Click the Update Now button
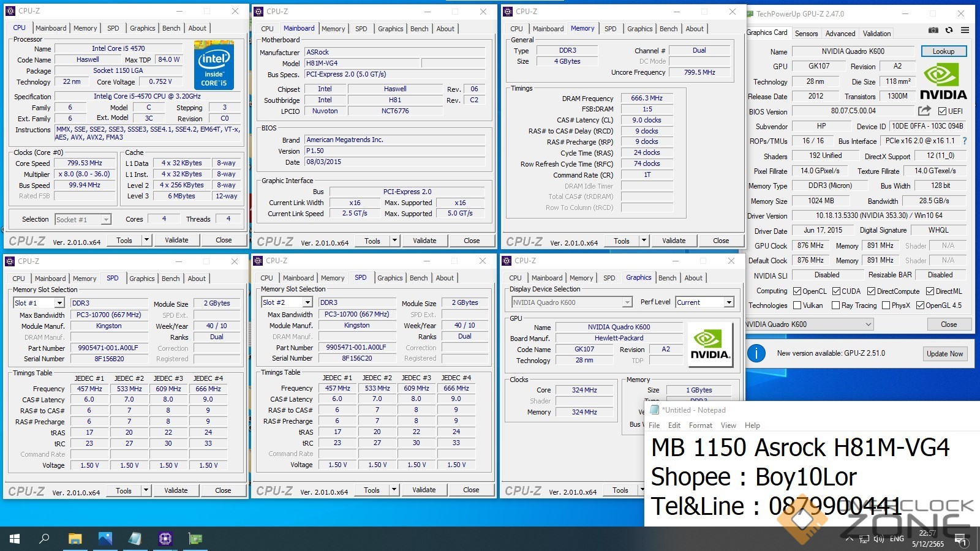980x551 pixels. [944, 354]
